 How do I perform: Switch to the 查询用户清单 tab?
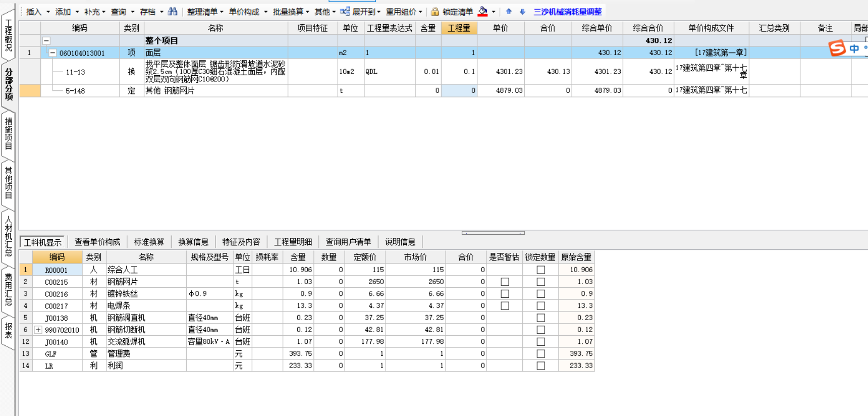[x=348, y=242]
